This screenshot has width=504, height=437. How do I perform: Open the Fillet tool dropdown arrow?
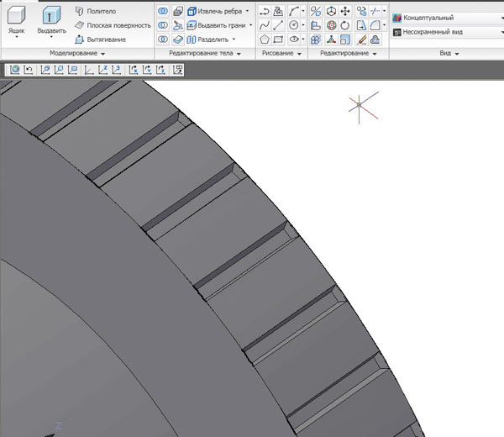click(384, 25)
